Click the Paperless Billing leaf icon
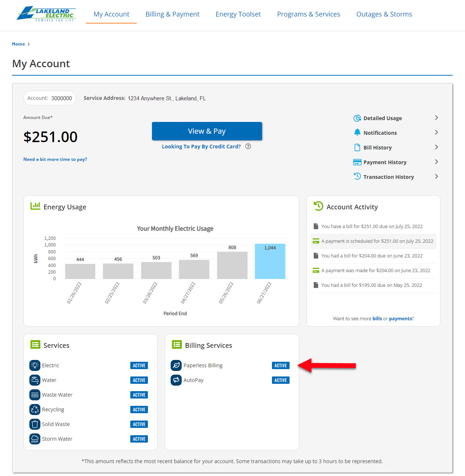465x476 pixels. pos(176,365)
